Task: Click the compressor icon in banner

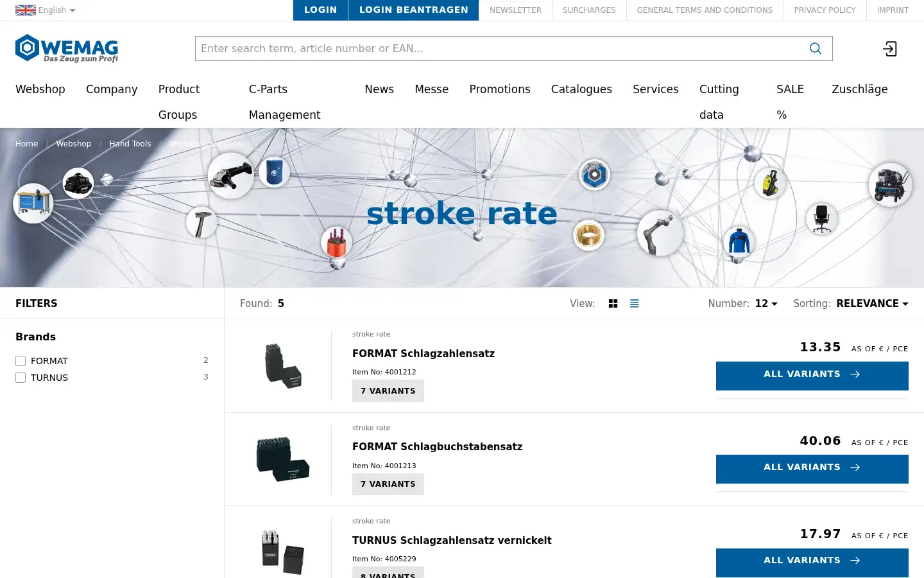Action: point(891,185)
